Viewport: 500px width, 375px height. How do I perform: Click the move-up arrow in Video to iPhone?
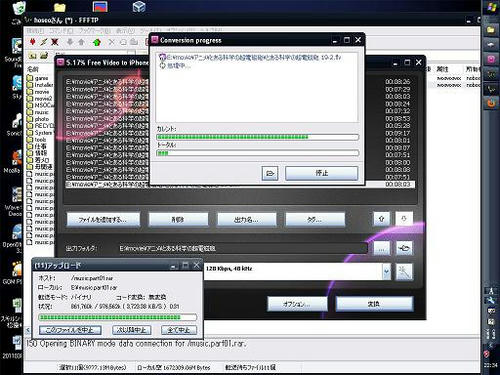tap(381, 219)
